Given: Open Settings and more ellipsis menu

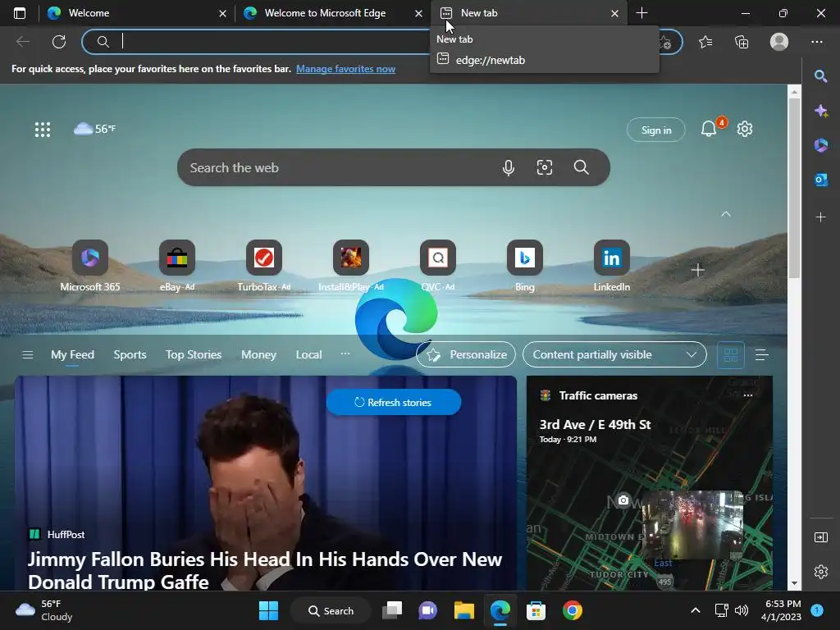Looking at the screenshot, I should [816, 41].
